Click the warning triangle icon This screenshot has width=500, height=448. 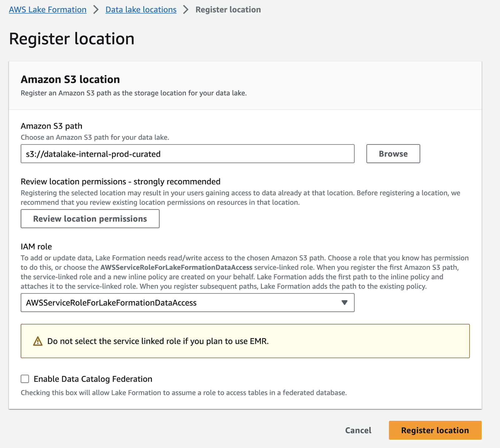click(x=38, y=341)
